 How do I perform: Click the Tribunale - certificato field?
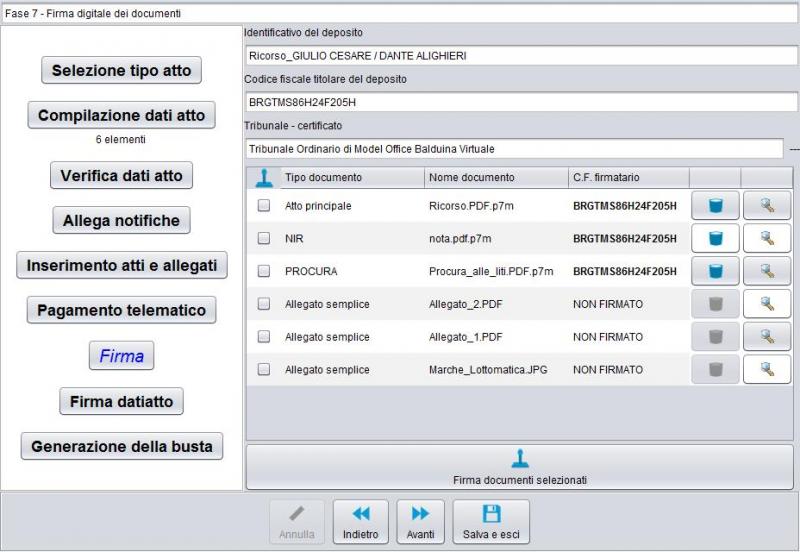[514, 149]
